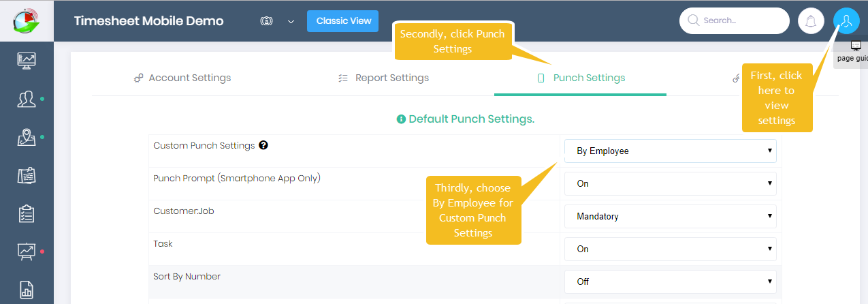This screenshot has width=868, height=304.
Task: Click the Timesheet Mobile logo icon
Action: pos(27,20)
